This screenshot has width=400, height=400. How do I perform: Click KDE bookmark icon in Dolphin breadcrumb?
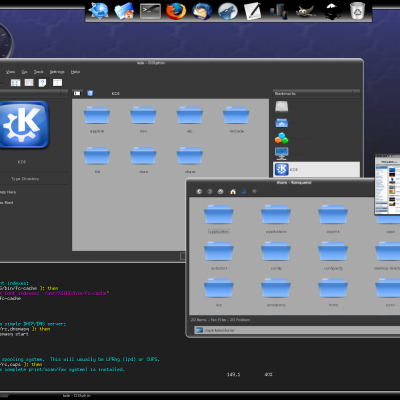tap(90, 93)
